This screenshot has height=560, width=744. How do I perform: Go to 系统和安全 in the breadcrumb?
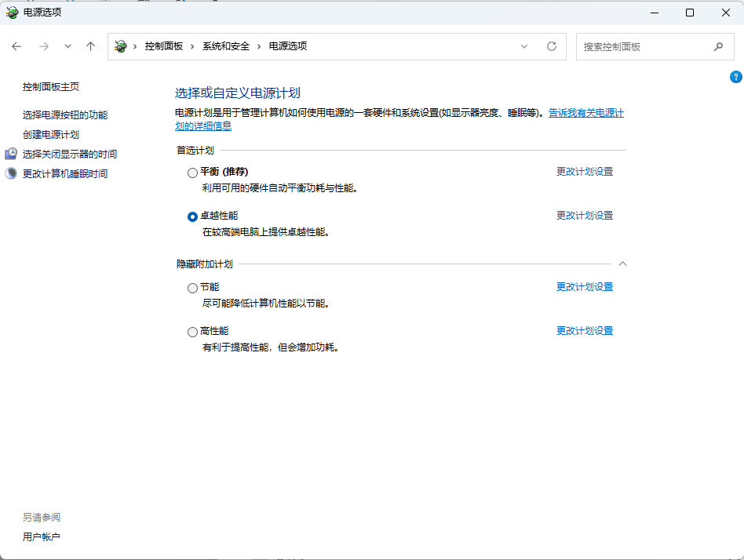click(x=225, y=46)
